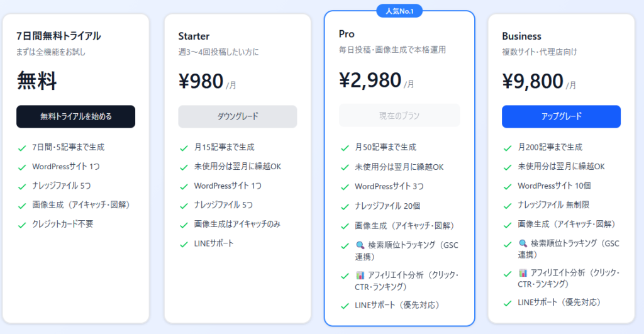This screenshot has height=334, width=644.
Task: Click the 無料トライアルを始める button
Action: coord(75,116)
